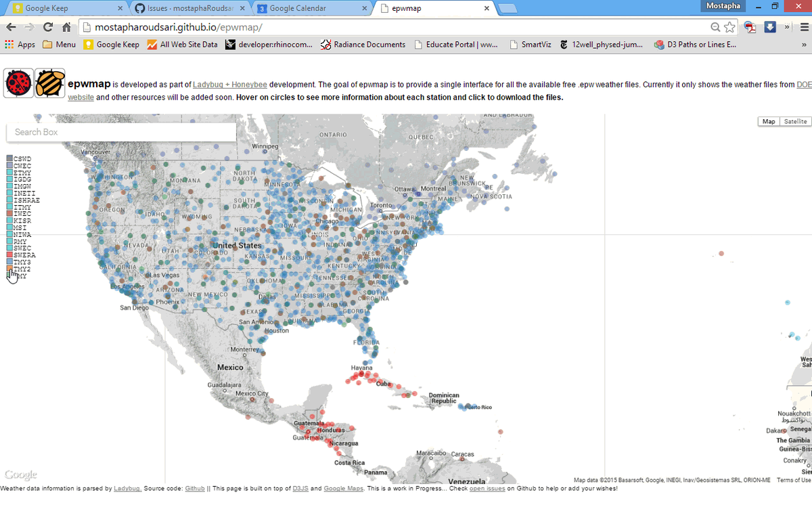The height and width of the screenshot is (507, 812).
Task: Close the Google Calendar tab
Action: coord(364,9)
